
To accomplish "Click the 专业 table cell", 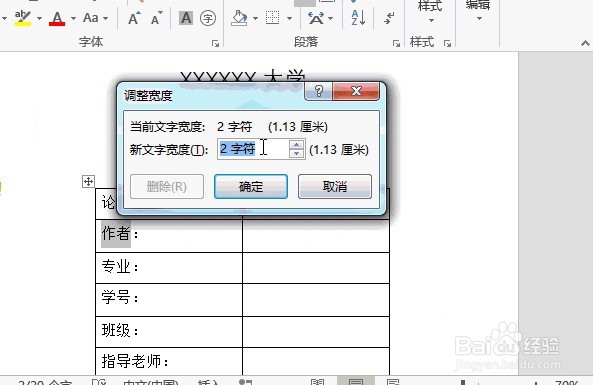I will [169, 267].
